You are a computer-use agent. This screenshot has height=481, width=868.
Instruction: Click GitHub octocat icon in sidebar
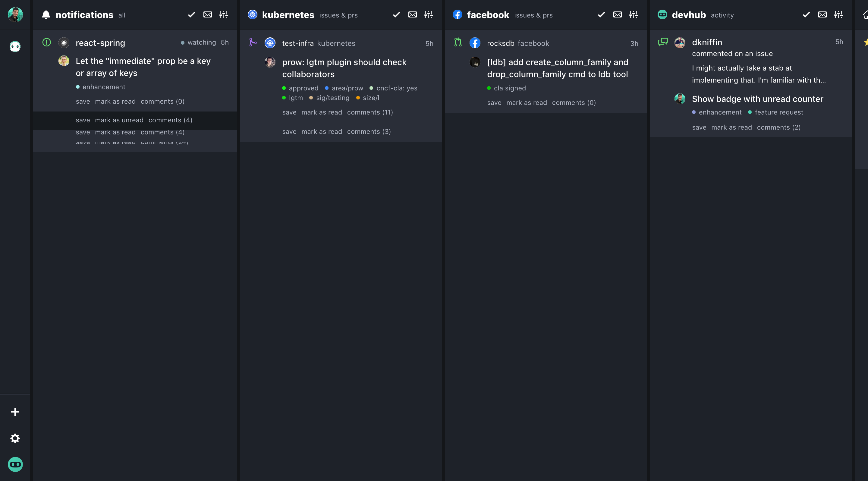pos(15,46)
